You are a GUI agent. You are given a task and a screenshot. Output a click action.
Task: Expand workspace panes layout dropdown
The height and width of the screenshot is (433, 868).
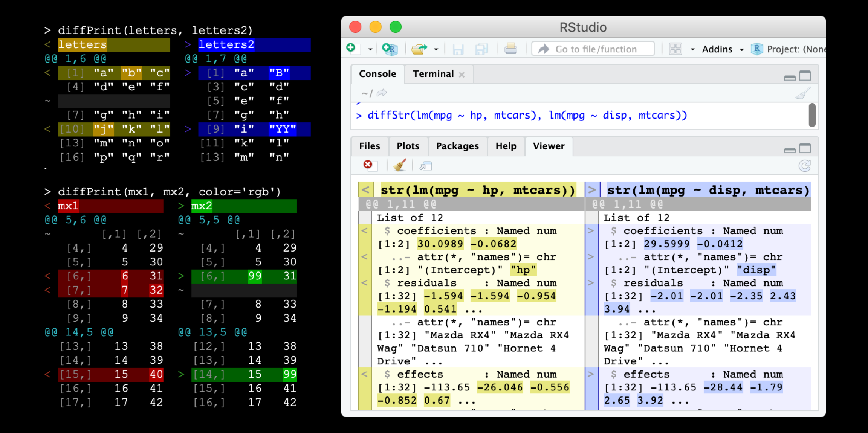point(692,49)
